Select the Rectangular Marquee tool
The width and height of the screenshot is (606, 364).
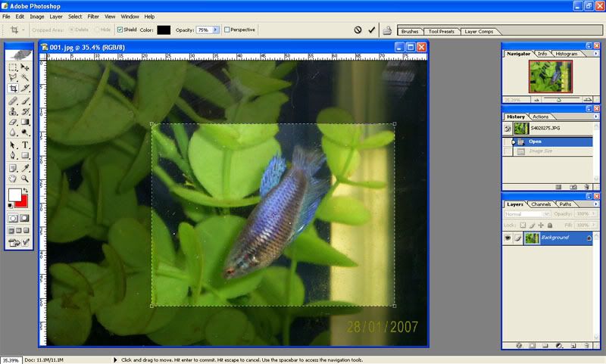tap(14, 67)
